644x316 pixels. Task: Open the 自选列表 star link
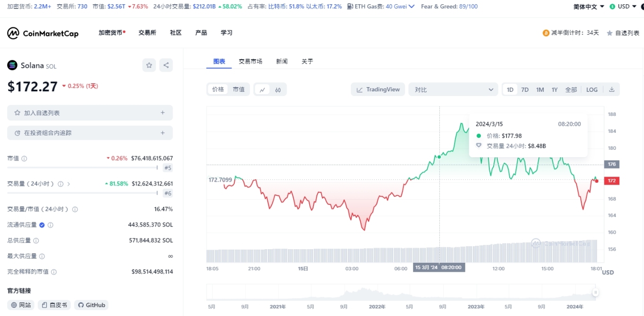tap(623, 33)
